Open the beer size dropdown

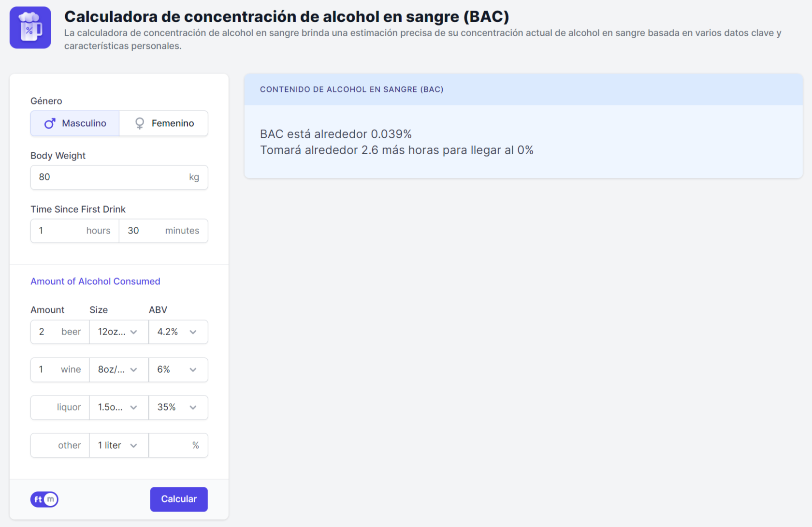119,332
